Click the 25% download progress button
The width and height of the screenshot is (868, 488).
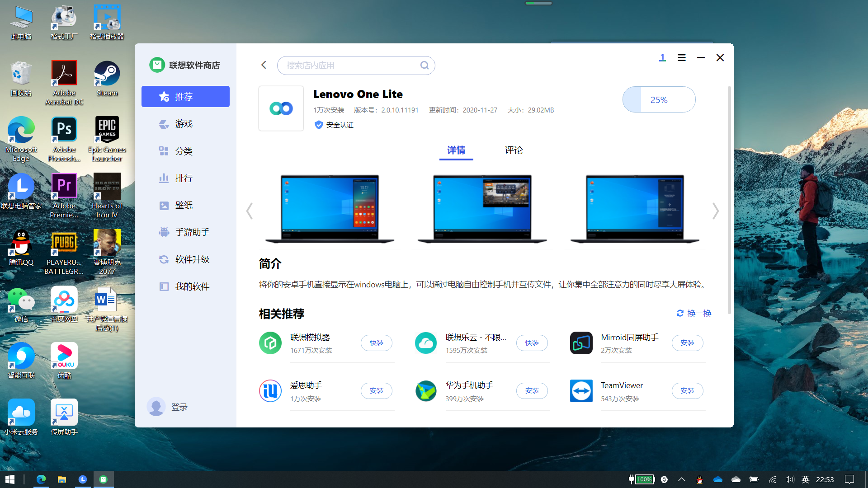[x=659, y=99]
